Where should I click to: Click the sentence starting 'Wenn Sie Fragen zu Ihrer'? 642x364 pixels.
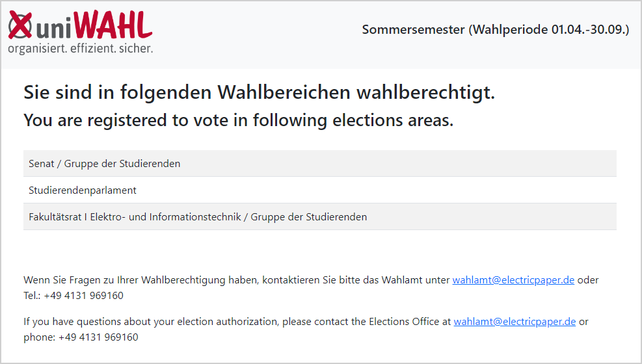coord(311,288)
